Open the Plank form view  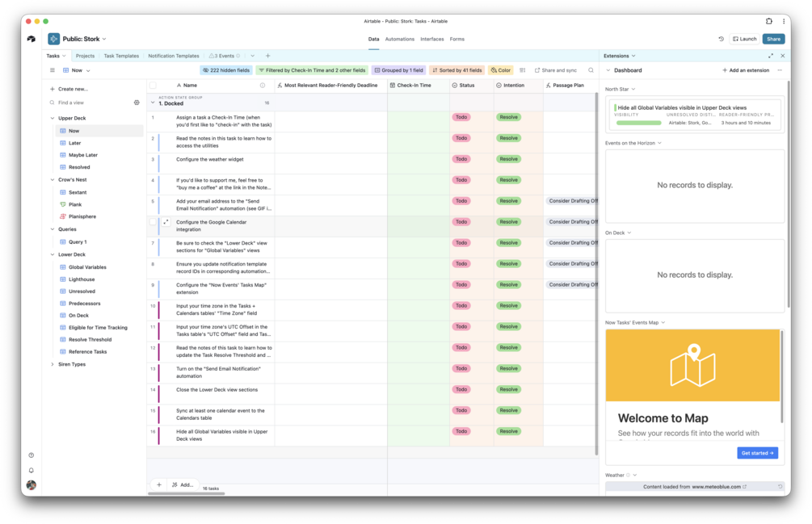pos(76,204)
